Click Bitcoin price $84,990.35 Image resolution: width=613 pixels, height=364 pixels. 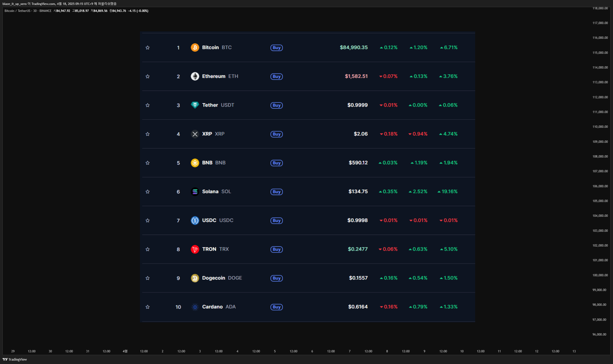[354, 47]
